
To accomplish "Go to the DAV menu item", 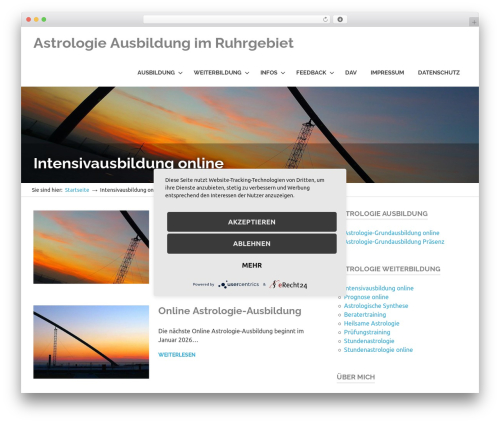I will tap(351, 73).
